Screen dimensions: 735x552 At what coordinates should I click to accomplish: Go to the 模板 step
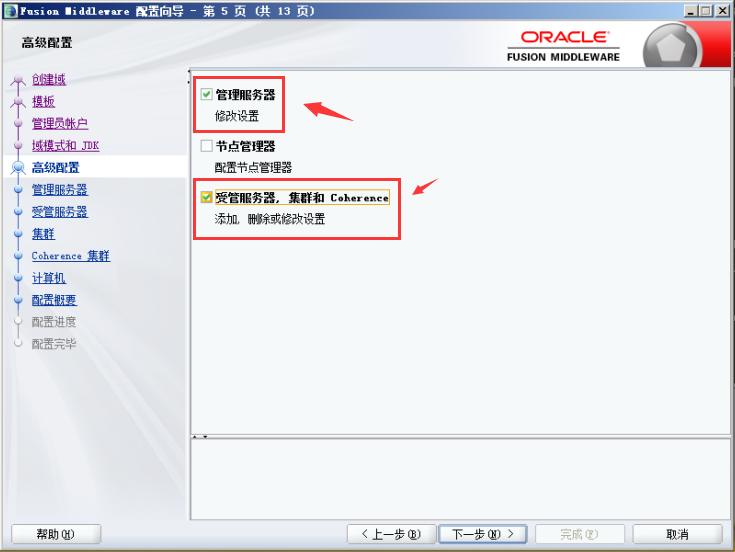tap(43, 101)
